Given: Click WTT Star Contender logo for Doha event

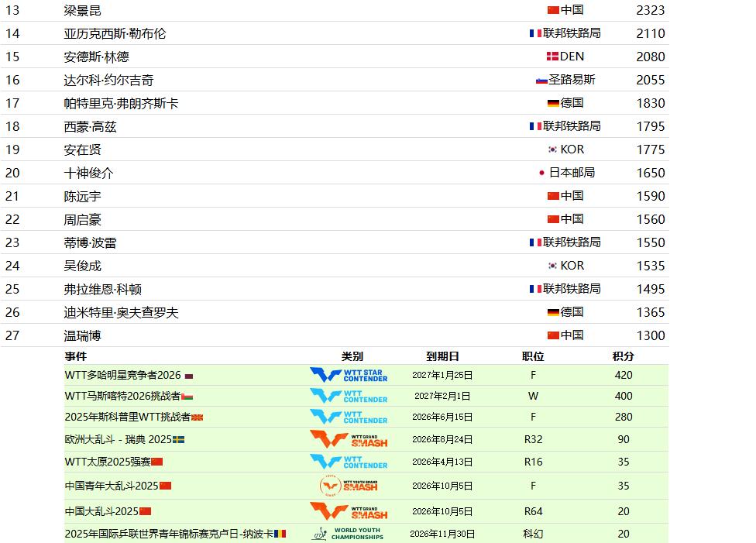Looking at the screenshot, I should (349, 375).
